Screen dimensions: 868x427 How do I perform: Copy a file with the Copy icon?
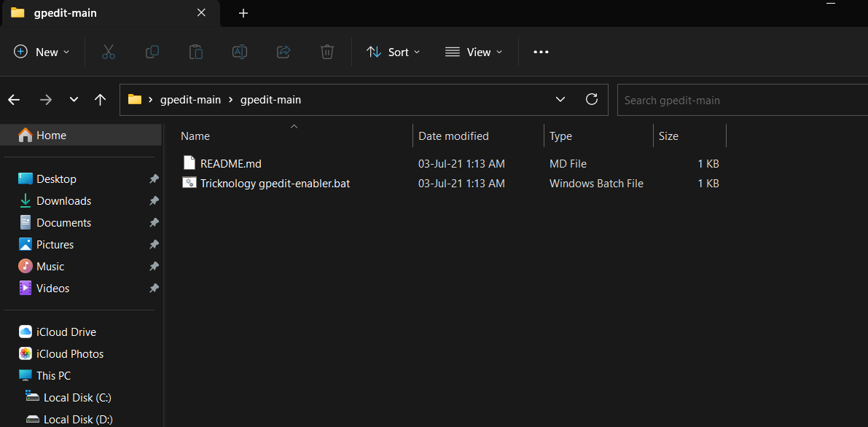[152, 52]
